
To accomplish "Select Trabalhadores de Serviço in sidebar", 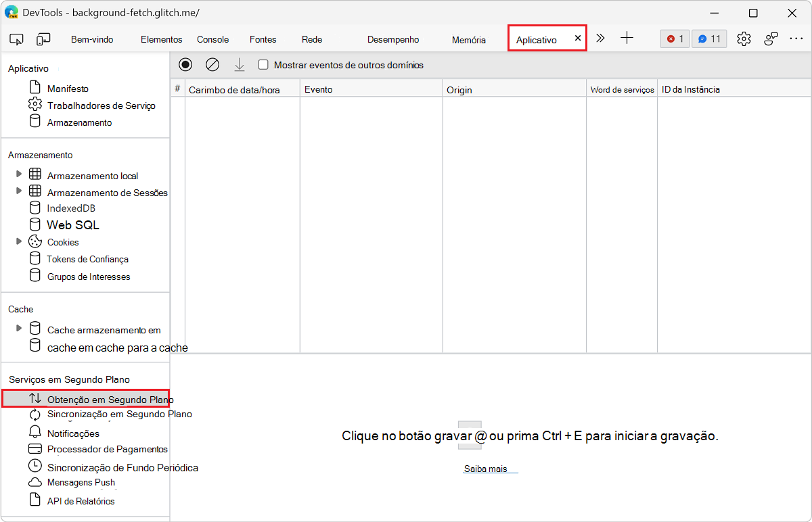I will pyautogui.click(x=101, y=105).
